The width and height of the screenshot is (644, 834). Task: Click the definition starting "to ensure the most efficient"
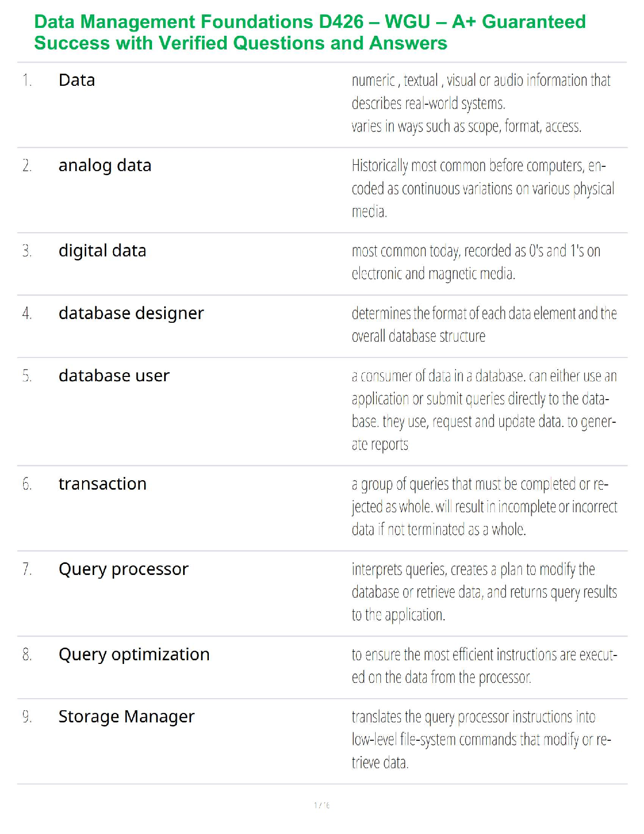484,666
